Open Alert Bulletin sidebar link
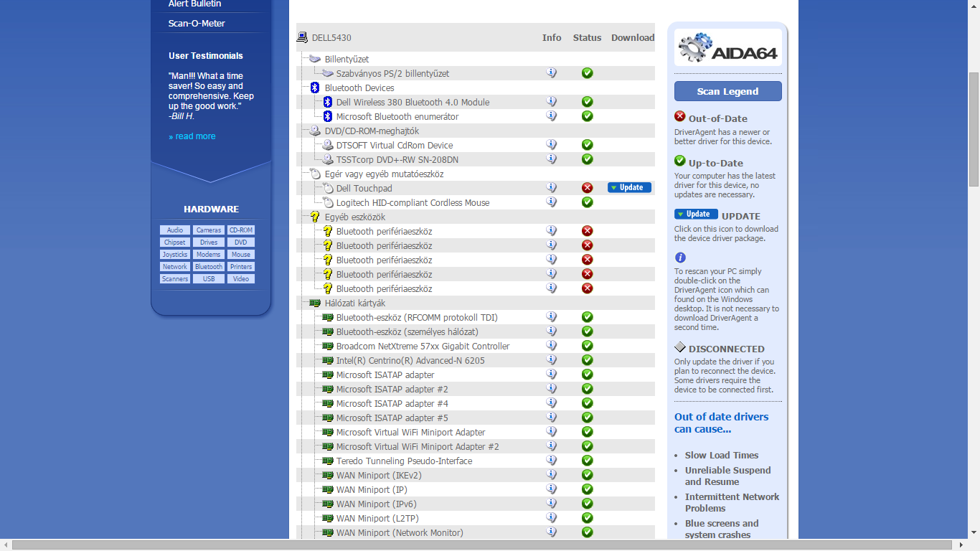This screenshot has height=551, width=980. (194, 4)
